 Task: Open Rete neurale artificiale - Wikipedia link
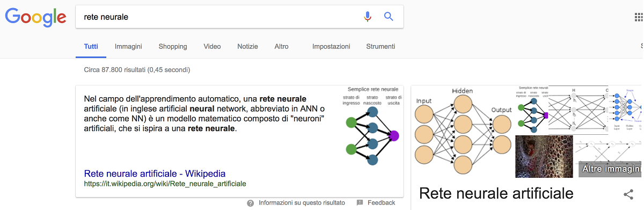155,174
